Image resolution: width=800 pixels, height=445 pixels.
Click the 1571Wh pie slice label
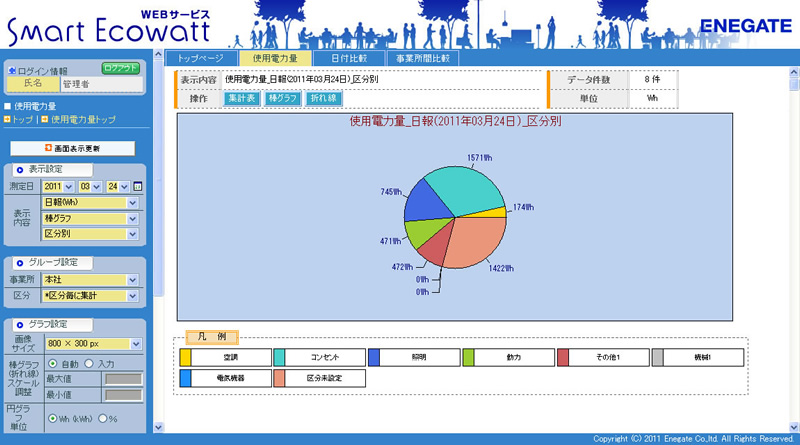tap(480, 158)
